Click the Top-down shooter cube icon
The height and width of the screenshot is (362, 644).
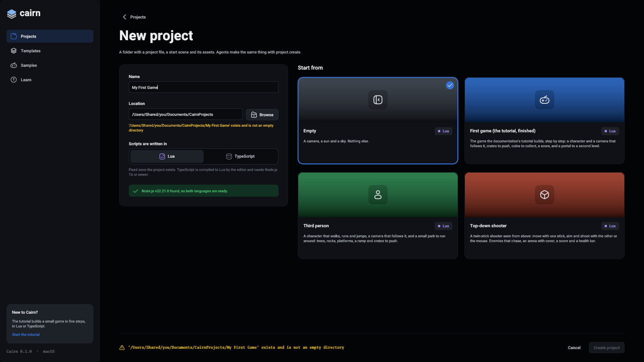pos(545,195)
